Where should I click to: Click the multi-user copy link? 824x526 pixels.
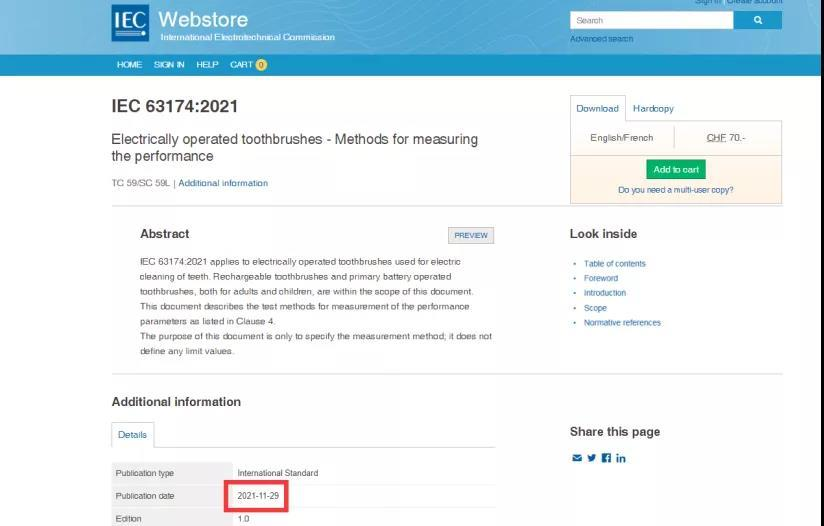(x=675, y=190)
